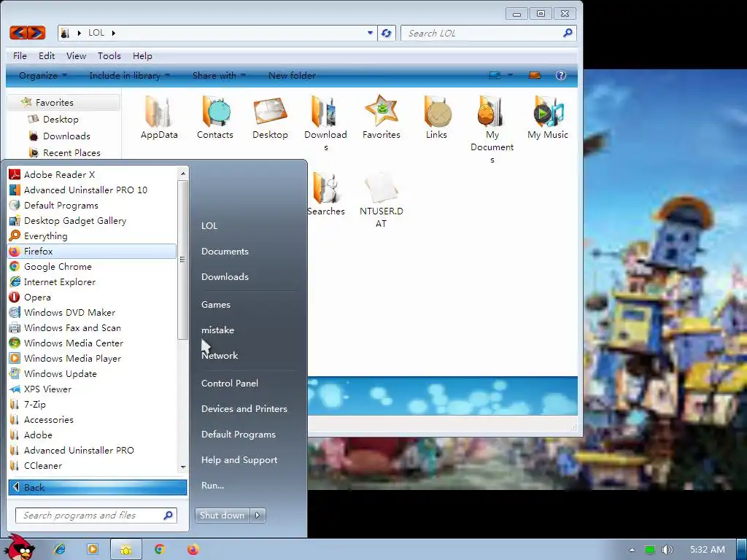Open the Edit menu
Image resolution: width=747 pixels, height=560 pixels.
[x=47, y=55]
